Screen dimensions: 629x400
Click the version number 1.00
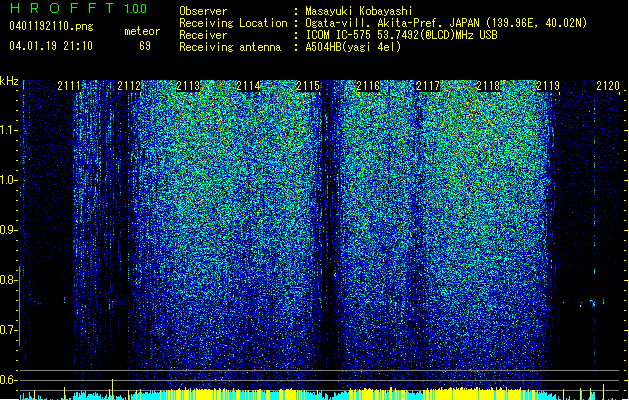click(136, 8)
